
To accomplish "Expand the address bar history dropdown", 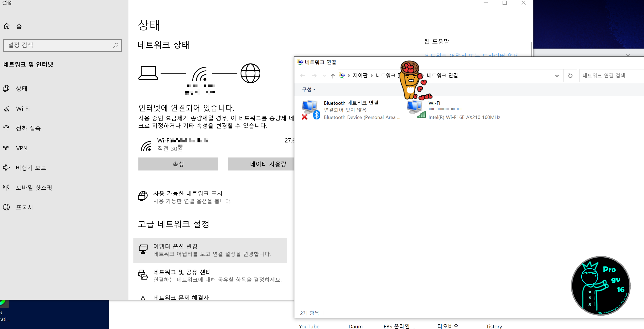I will coord(557,75).
